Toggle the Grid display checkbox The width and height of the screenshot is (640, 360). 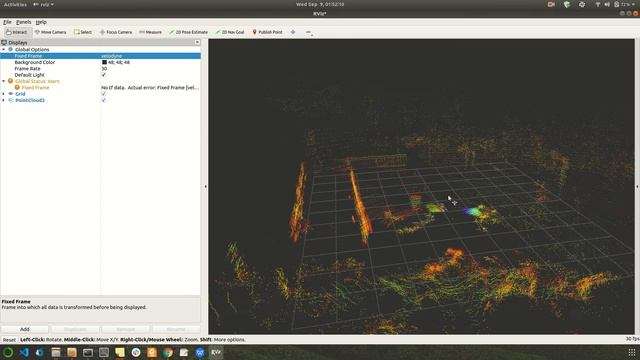pyautogui.click(x=104, y=94)
